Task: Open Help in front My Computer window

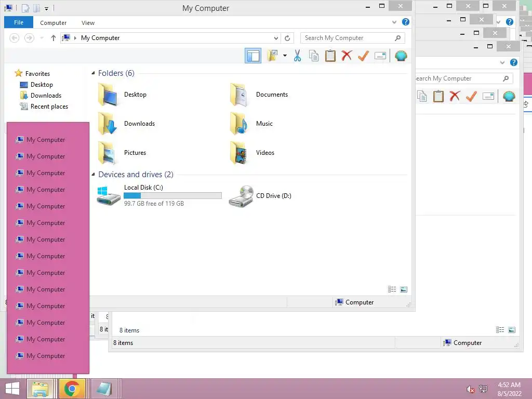Action: point(405,22)
